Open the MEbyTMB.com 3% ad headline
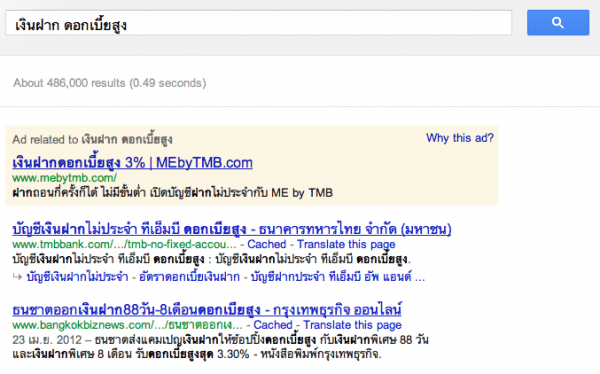600x374 pixels. [132, 163]
